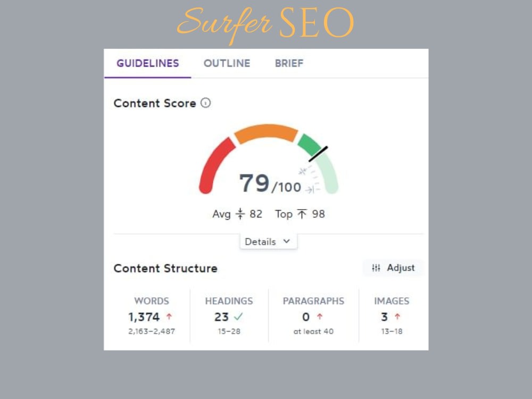Click the WORDS statistic column
532x399 pixels.
[152, 314]
